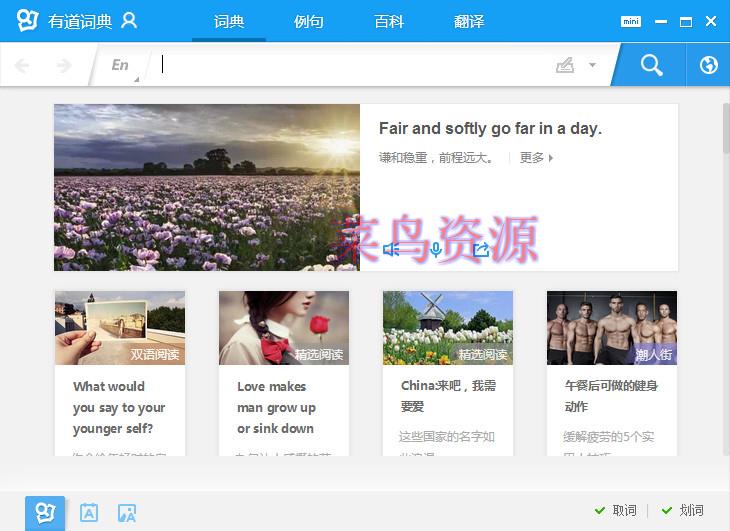Click the vertical scrollbar thumb
This screenshot has width=730, height=531.
[x=726, y=128]
